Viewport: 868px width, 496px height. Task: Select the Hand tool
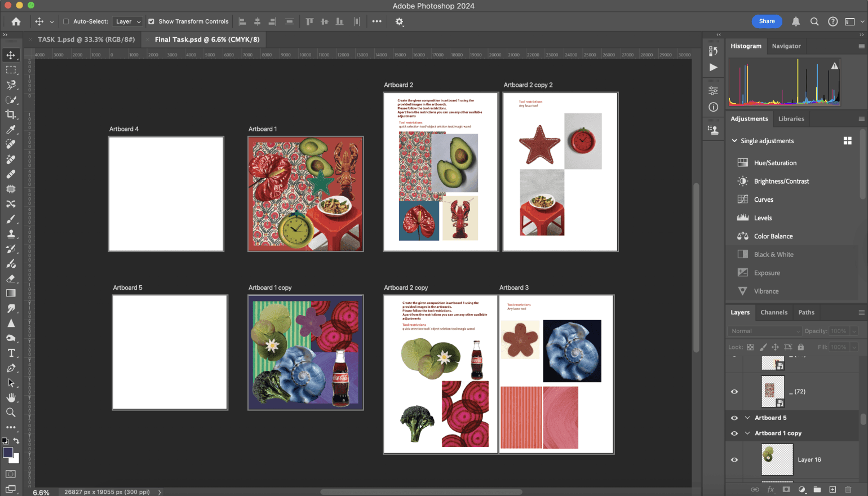point(11,397)
